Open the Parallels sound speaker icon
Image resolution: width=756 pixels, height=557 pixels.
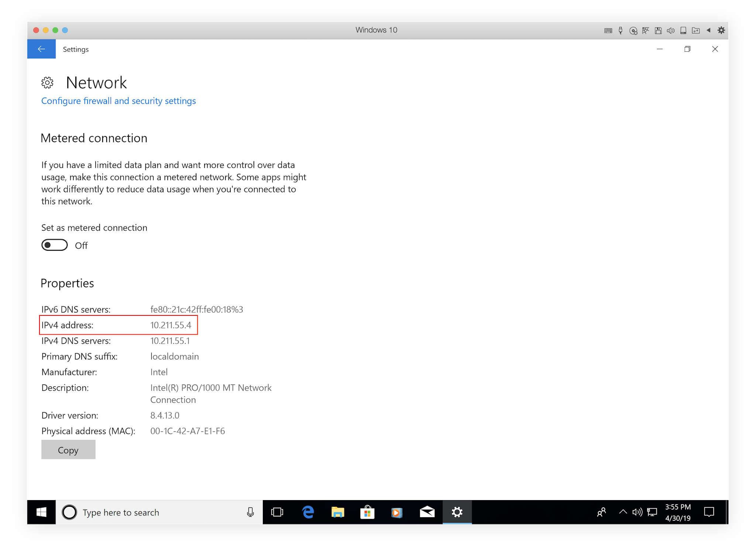click(671, 30)
